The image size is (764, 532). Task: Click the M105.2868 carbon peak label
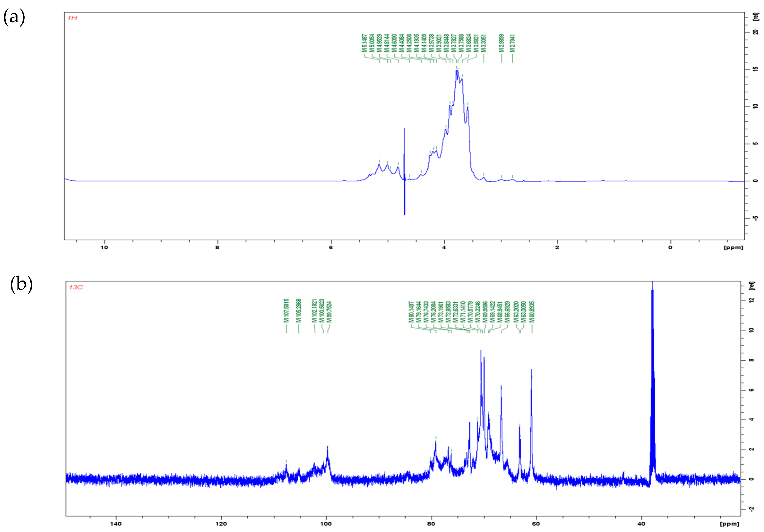[x=298, y=311]
